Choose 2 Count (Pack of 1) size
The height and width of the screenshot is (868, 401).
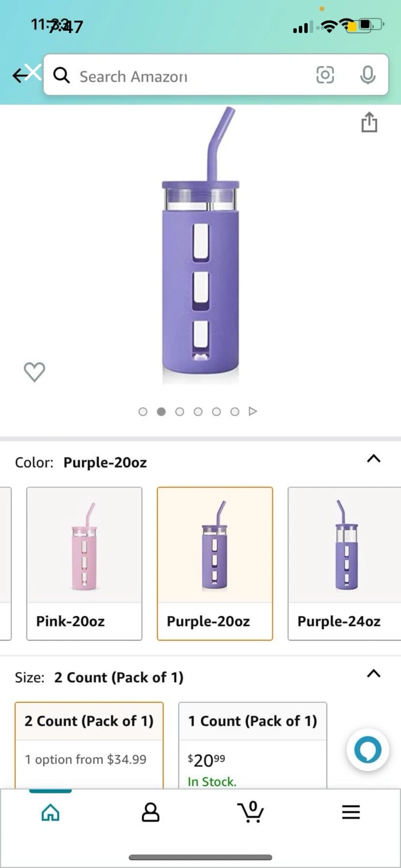click(x=89, y=745)
